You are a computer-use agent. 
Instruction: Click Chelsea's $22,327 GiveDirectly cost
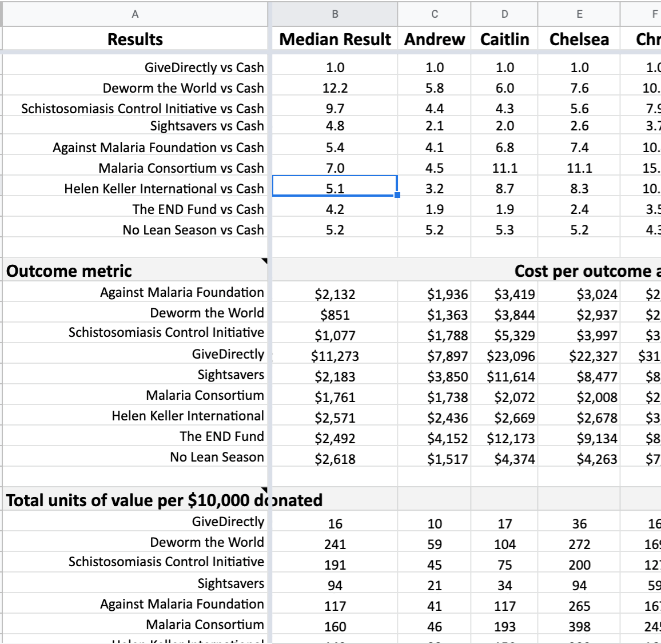[x=593, y=356]
